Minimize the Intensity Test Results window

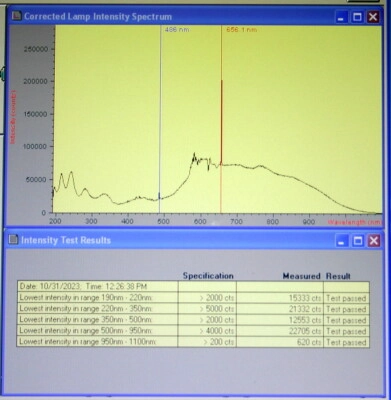pyautogui.click(x=341, y=240)
